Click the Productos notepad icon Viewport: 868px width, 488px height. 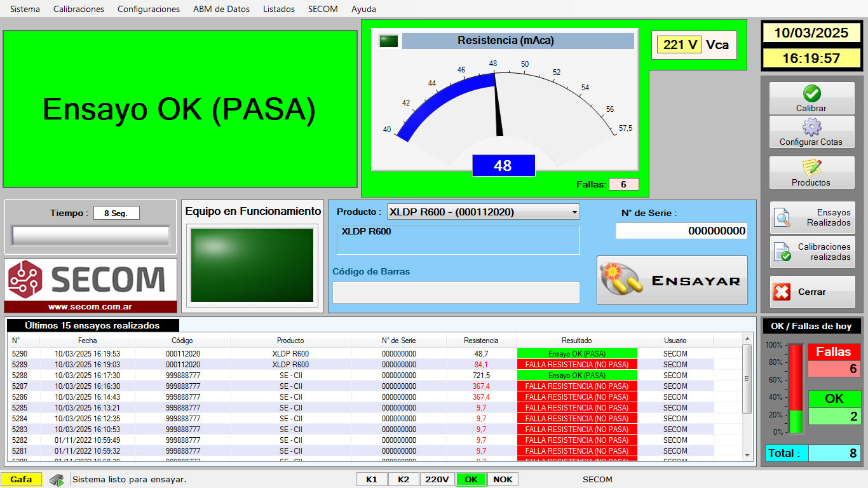[x=811, y=168]
